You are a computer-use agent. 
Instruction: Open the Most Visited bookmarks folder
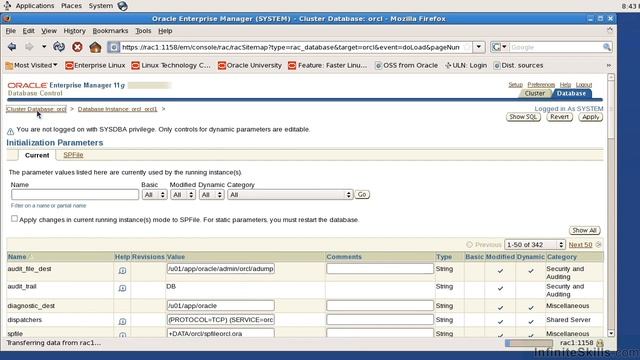[32, 65]
